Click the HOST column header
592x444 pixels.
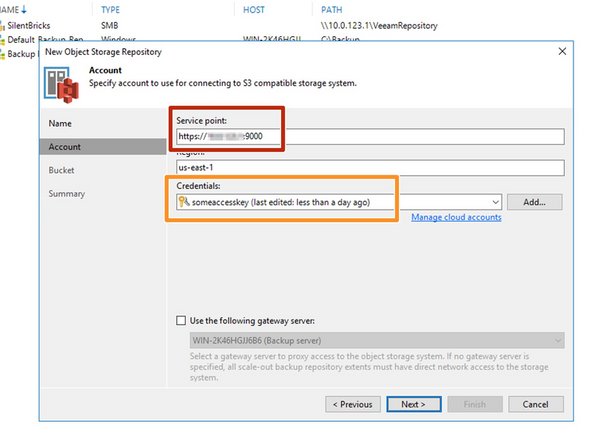click(x=254, y=10)
